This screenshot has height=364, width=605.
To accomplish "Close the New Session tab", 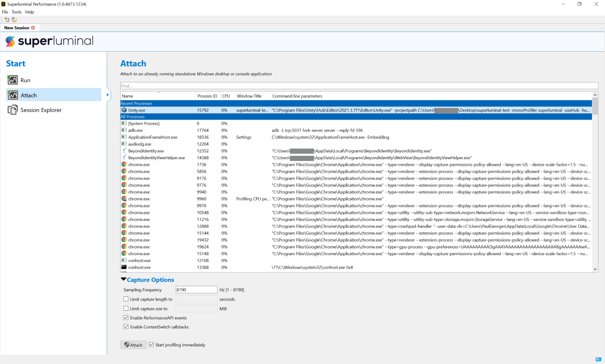I will coord(33,28).
